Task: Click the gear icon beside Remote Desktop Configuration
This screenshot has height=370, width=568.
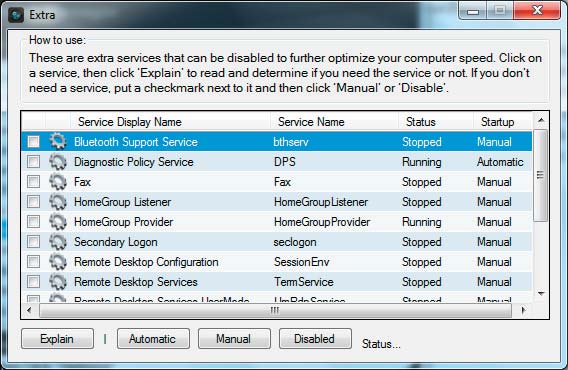Action: [x=58, y=262]
